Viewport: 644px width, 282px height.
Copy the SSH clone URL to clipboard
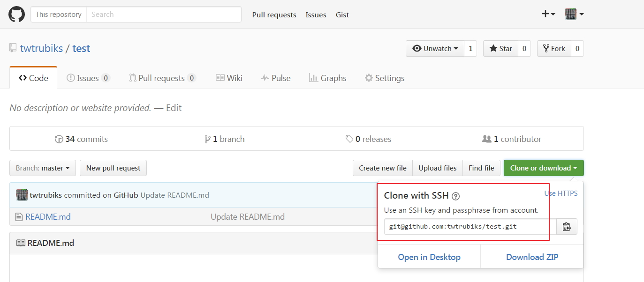[x=567, y=227]
